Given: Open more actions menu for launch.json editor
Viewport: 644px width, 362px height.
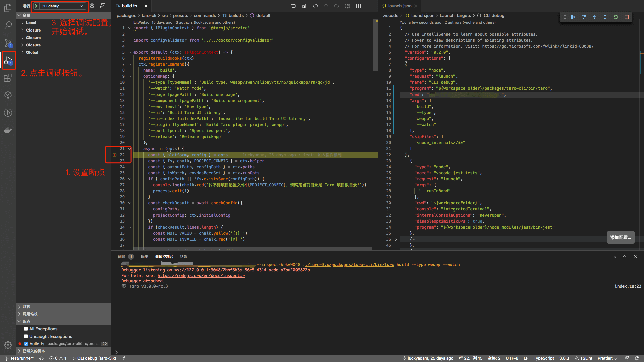Looking at the screenshot, I should 635,6.
